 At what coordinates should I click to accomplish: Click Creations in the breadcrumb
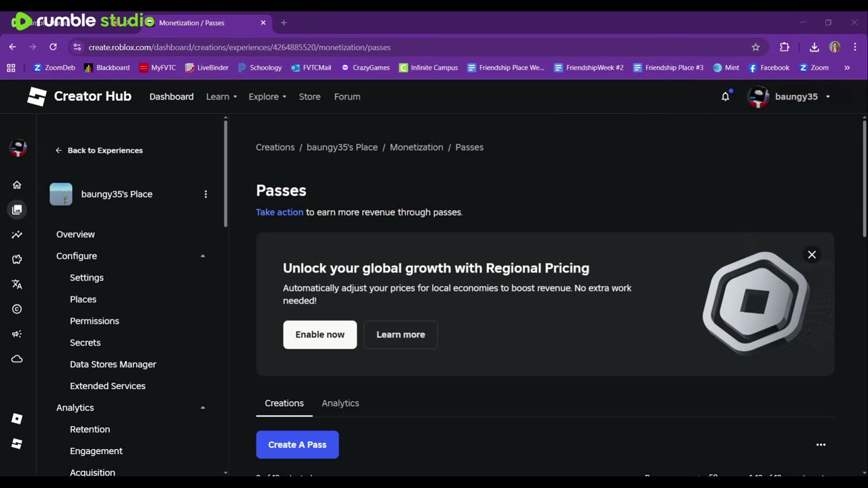(x=275, y=147)
